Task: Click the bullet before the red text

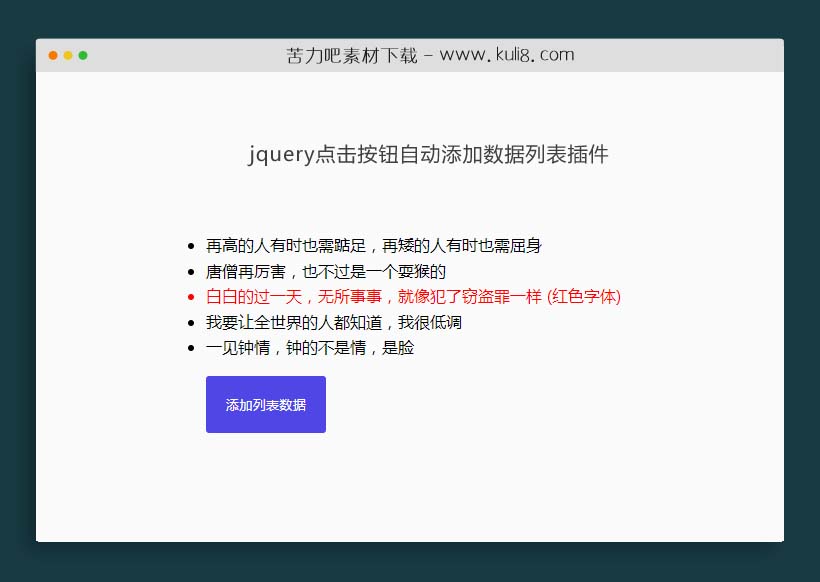Action: click(191, 296)
